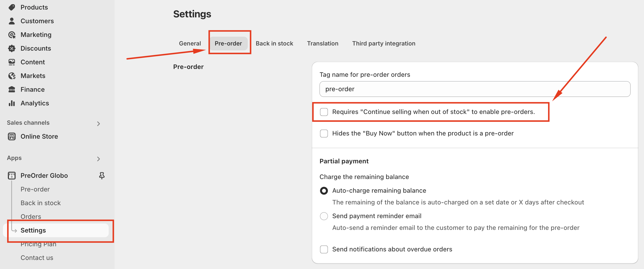Open Pricing Plan in sidebar

pos(38,245)
